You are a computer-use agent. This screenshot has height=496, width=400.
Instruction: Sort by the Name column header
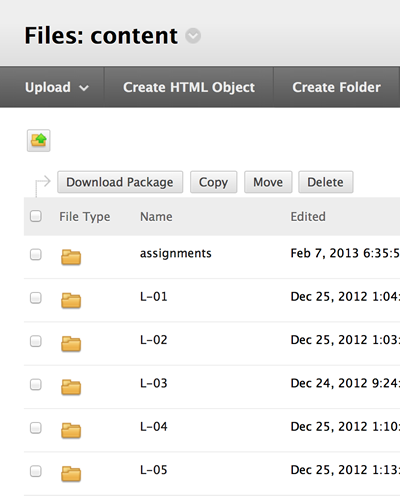click(156, 217)
